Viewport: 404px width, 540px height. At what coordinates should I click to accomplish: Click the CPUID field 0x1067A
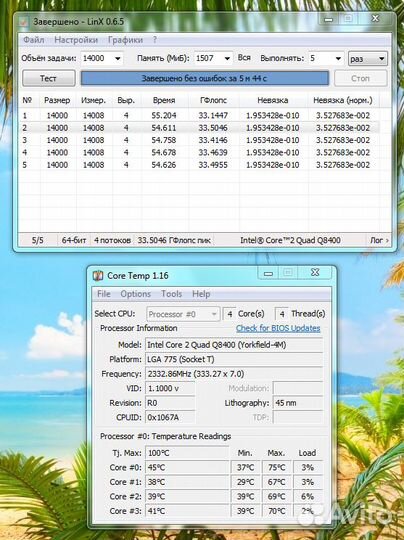click(x=170, y=417)
